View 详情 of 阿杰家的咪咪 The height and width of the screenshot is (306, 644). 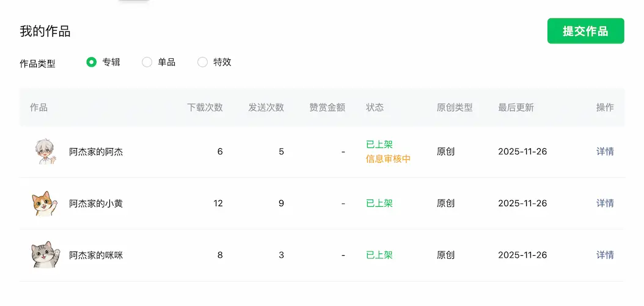pyautogui.click(x=605, y=255)
